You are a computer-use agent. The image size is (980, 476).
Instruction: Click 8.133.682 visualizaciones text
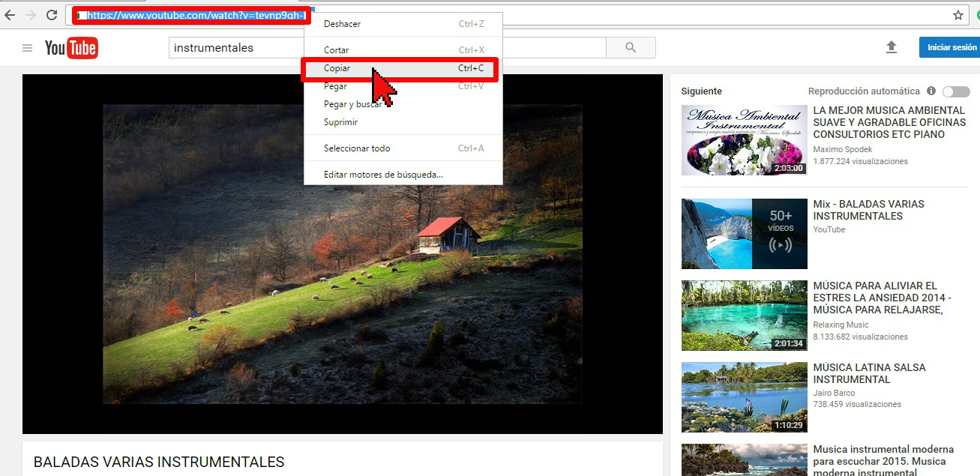[x=861, y=337]
